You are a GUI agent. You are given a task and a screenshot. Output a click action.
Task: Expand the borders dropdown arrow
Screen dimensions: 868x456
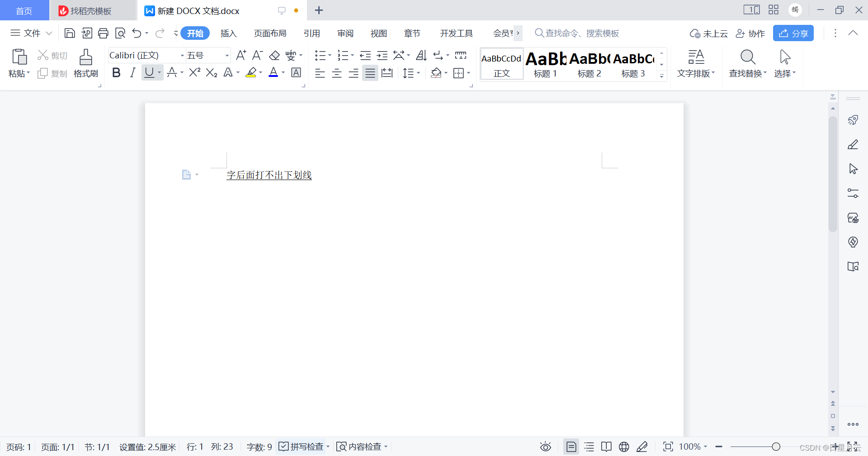469,73
